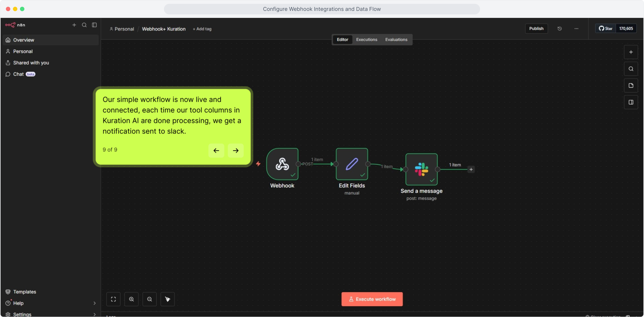Viewport: 644px width, 317px height.
Task: Click the n8n logo in the sidebar
Action: 15,25
